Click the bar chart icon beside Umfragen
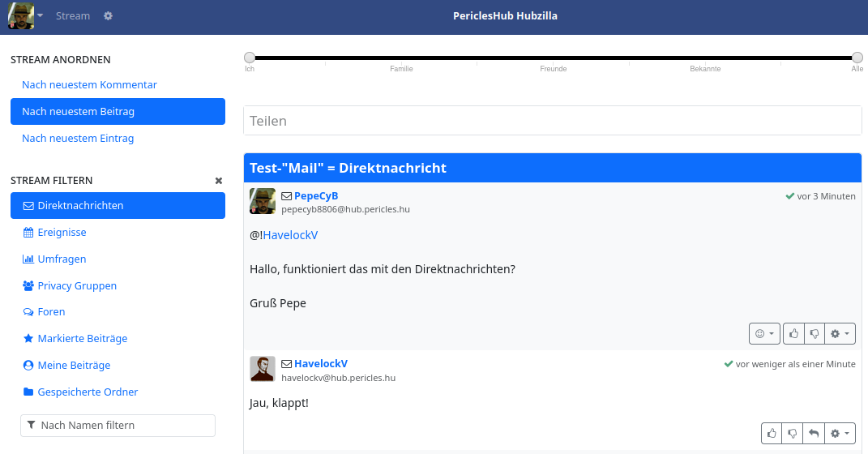The width and height of the screenshot is (868, 454). (x=28, y=259)
